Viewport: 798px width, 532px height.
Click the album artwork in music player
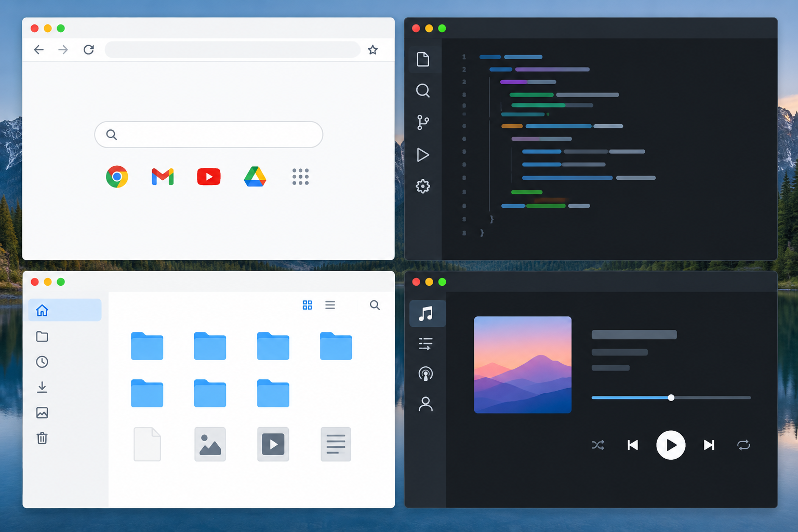[x=523, y=365]
